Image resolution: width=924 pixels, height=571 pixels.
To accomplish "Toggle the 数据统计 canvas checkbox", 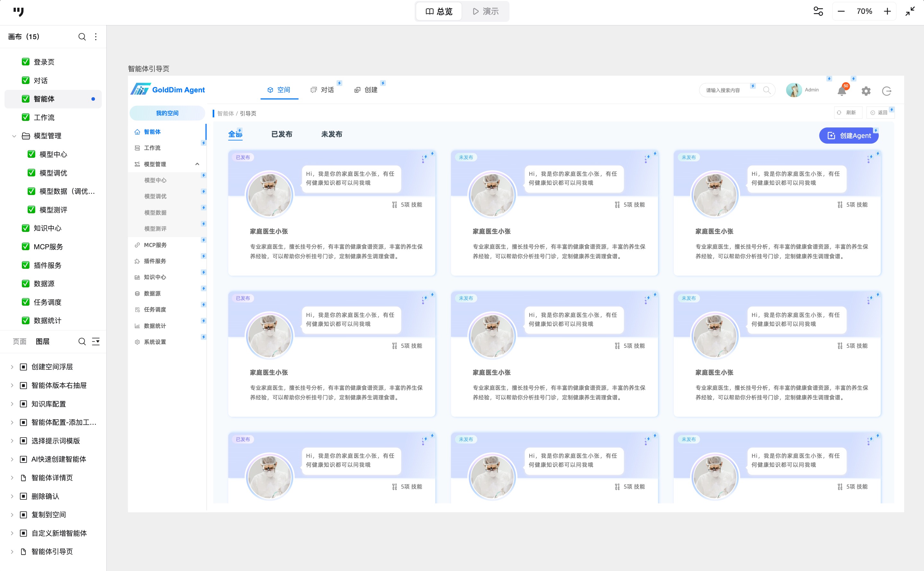I will click(x=26, y=320).
